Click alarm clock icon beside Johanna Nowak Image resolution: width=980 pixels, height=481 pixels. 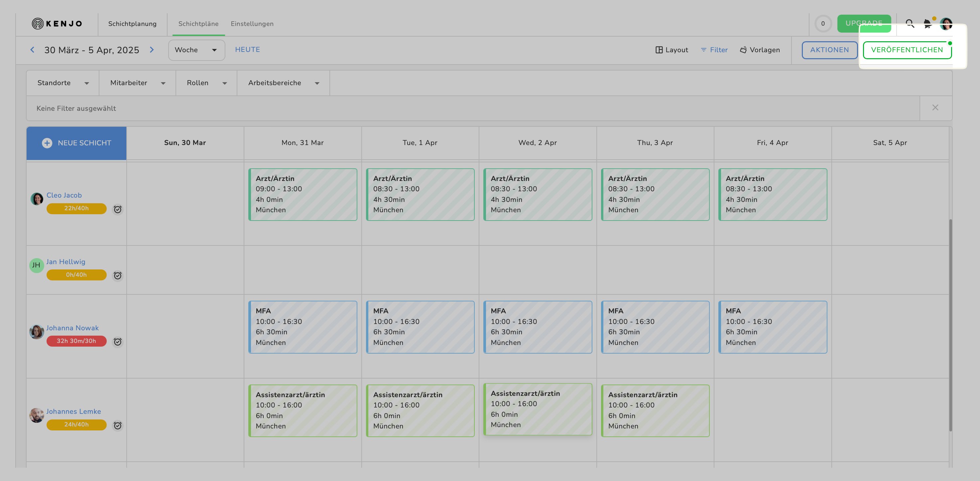(x=118, y=342)
